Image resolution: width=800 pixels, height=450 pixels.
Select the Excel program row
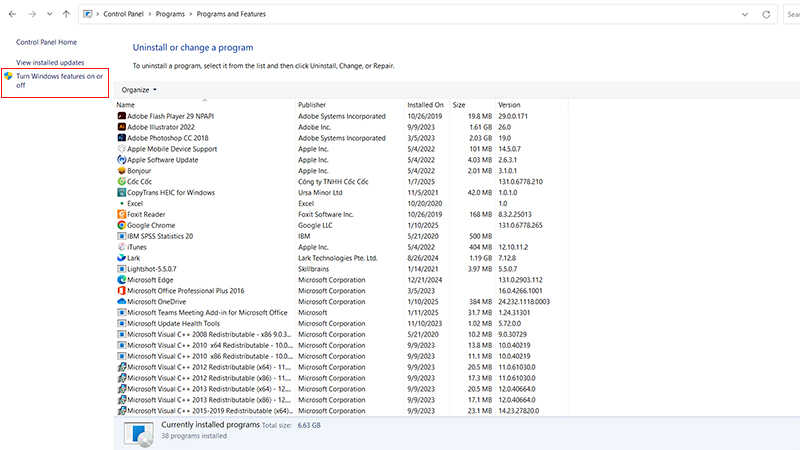tap(340, 203)
